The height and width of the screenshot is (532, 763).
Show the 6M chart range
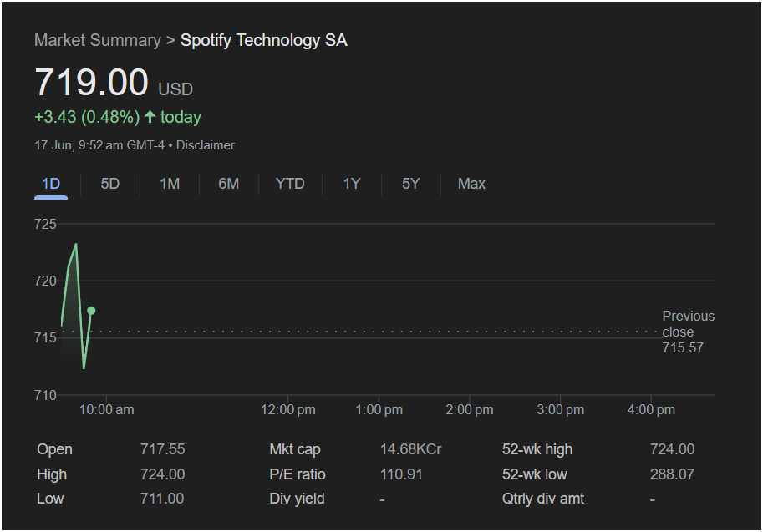pyautogui.click(x=229, y=184)
